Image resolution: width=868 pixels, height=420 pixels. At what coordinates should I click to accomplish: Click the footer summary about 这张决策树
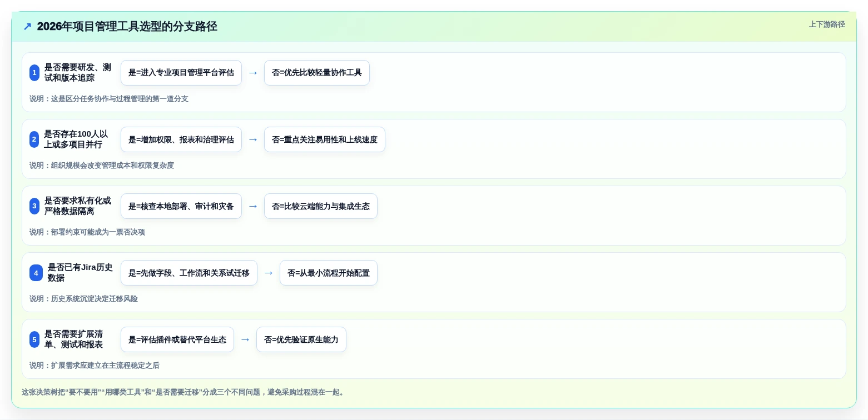click(x=184, y=392)
